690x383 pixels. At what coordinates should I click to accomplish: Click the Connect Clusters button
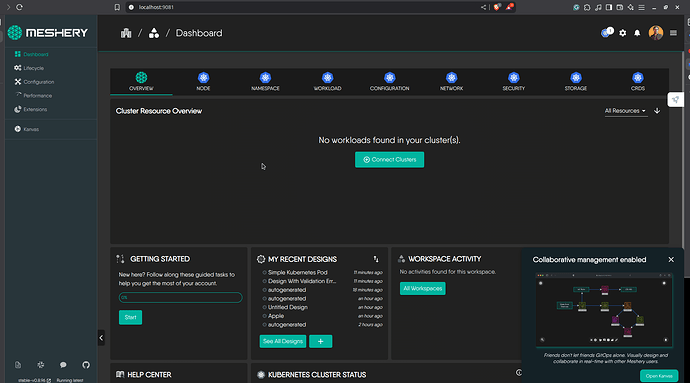pyautogui.click(x=389, y=159)
